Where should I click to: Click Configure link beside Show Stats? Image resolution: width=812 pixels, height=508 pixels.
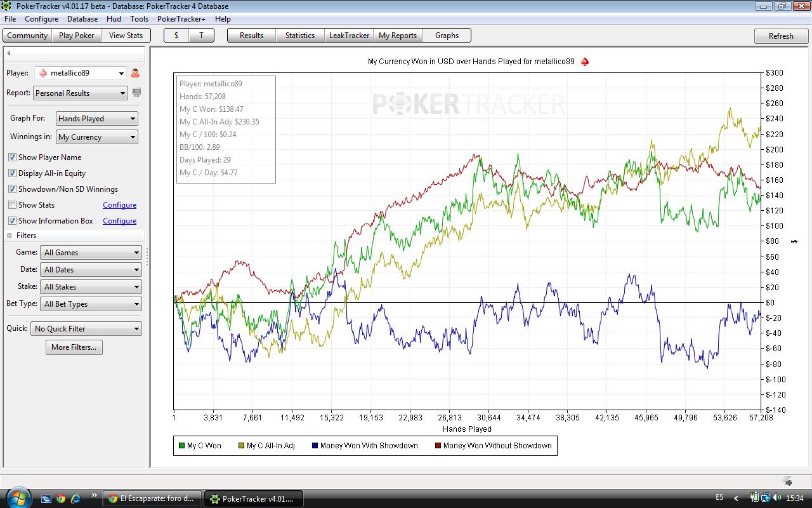(120, 205)
